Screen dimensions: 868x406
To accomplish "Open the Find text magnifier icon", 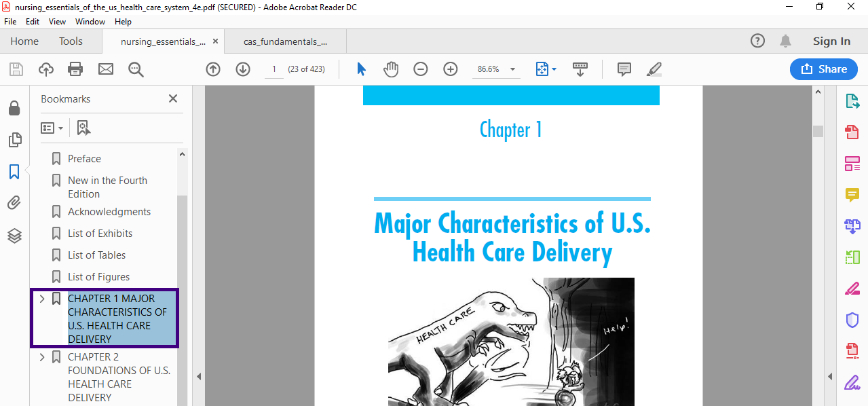I will pos(135,69).
